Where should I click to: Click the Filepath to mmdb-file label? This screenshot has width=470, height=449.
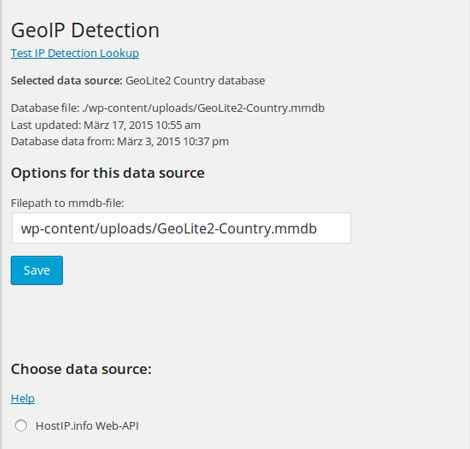click(67, 203)
